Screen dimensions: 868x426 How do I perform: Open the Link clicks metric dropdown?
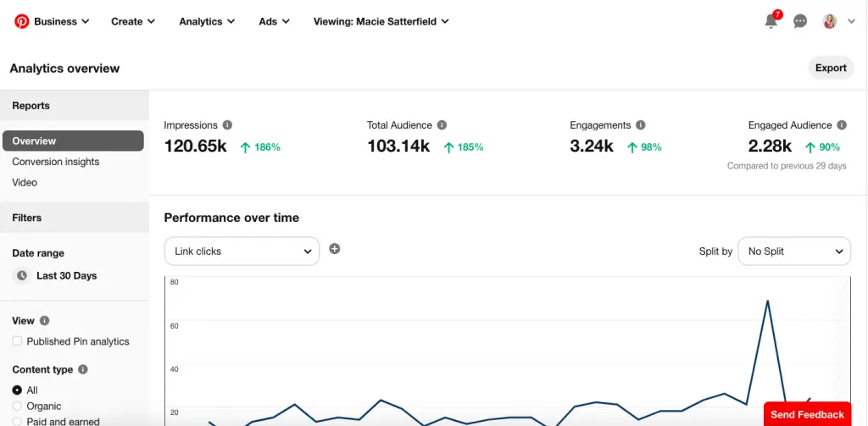tap(242, 252)
